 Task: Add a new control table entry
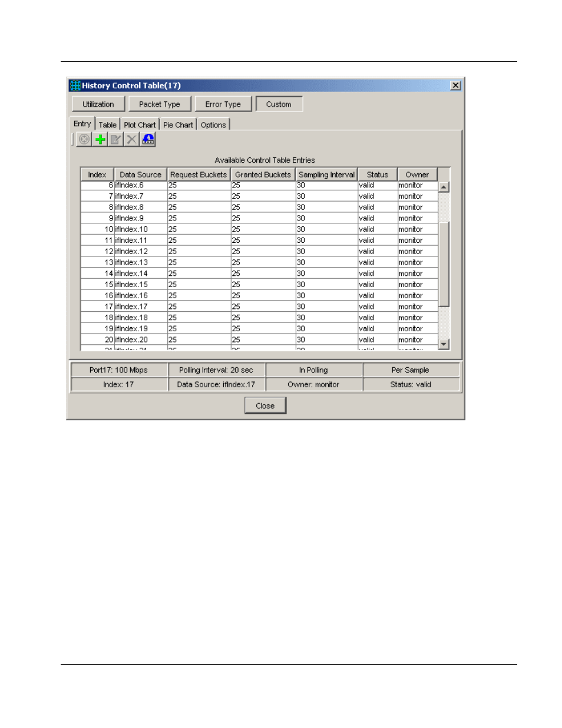tap(100, 139)
